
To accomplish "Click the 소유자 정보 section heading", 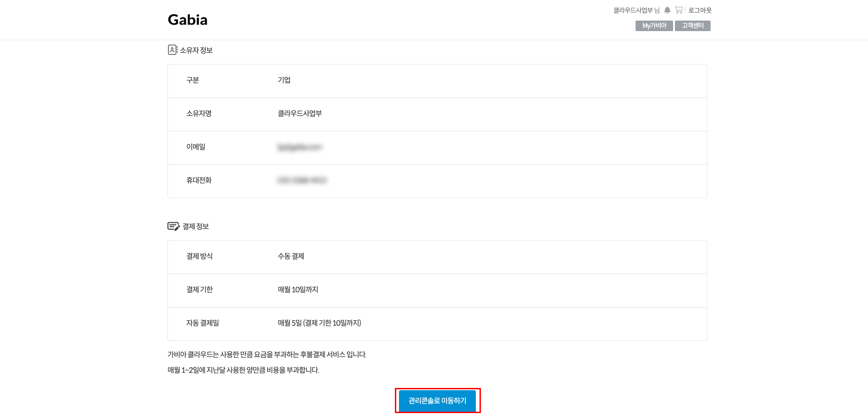I will coord(196,50).
